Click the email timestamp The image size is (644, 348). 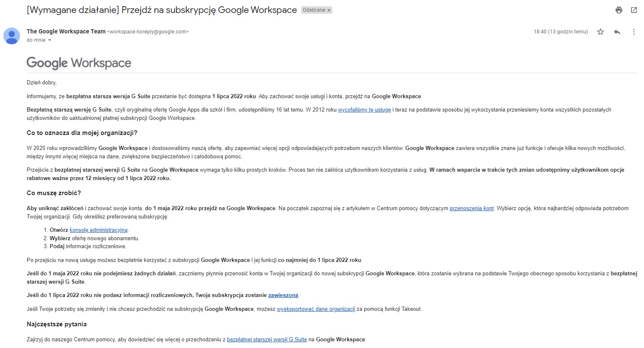tap(560, 31)
